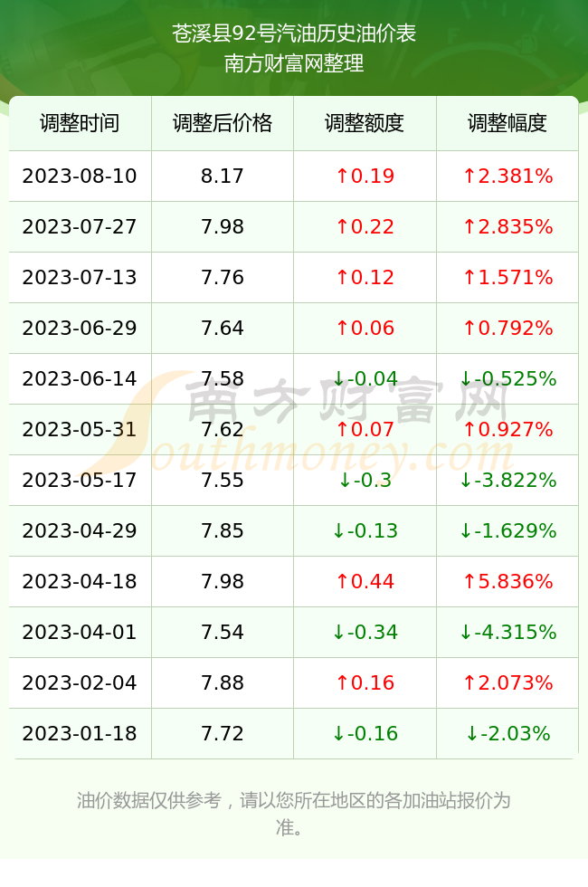Click the 调整额度 column header
588x887 pixels.
[x=365, y=123]
